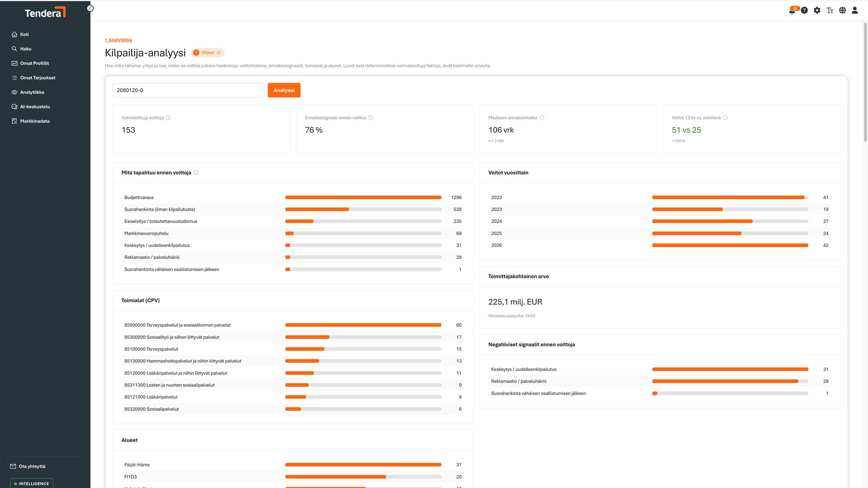
Task: Click the Analysoi button
Action: pyautogui.click(x=284, y=90)
